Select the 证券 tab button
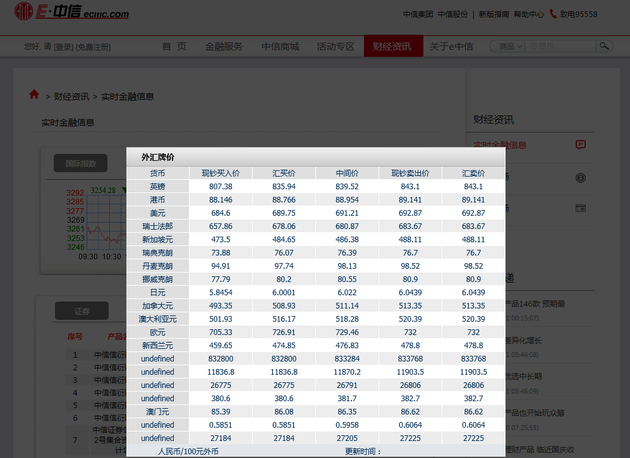Screen dimensions: 630x458 click(82, 311)
